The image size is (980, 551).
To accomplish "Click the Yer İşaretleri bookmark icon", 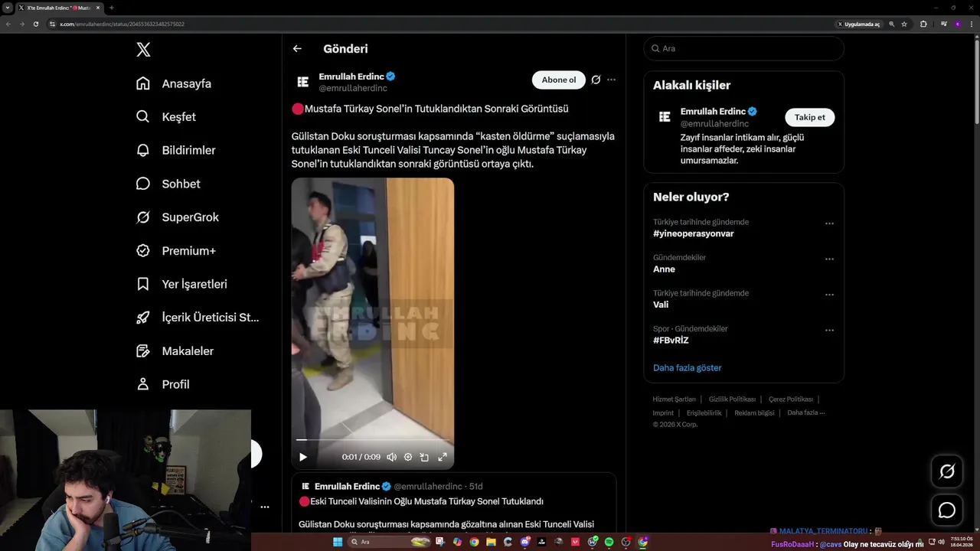I will coord(143,284).
